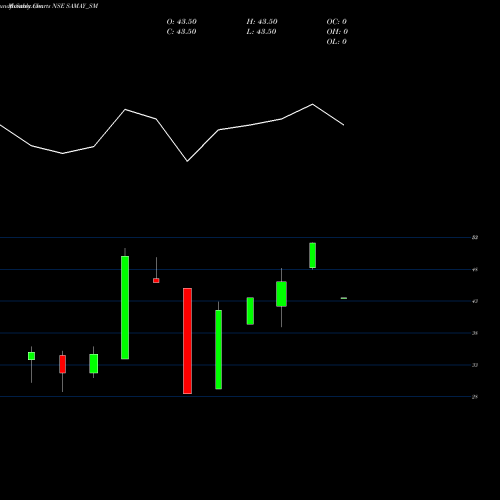Click the 28 price axis label
500x500 pixels.
tap(475, 397)
